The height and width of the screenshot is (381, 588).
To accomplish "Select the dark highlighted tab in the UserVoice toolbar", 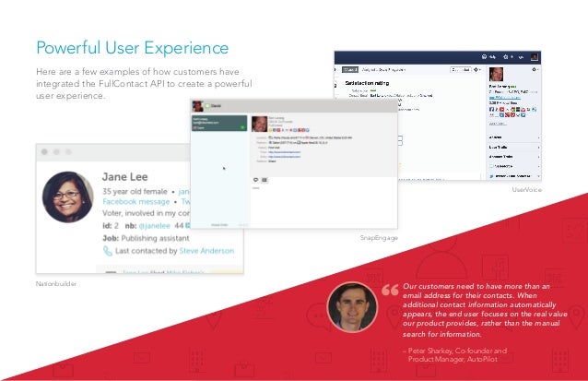I will (x=350, y=70).
